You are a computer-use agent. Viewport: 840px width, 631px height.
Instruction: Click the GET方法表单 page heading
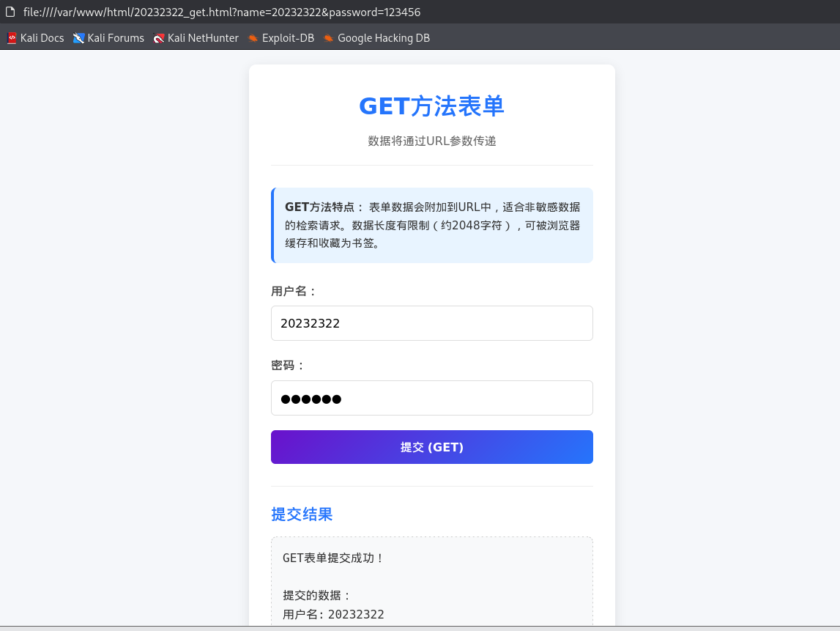(x=431, y=106)
